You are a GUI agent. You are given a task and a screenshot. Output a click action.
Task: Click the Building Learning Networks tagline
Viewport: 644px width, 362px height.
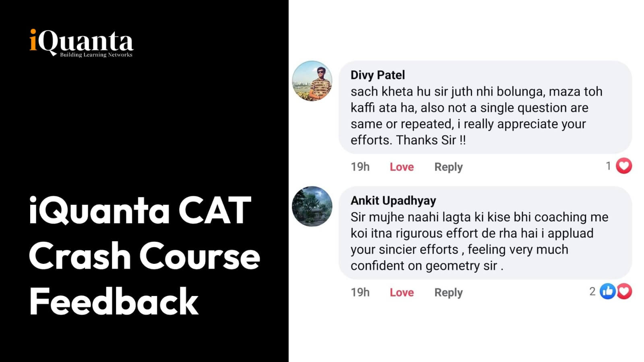pos(96,55)
